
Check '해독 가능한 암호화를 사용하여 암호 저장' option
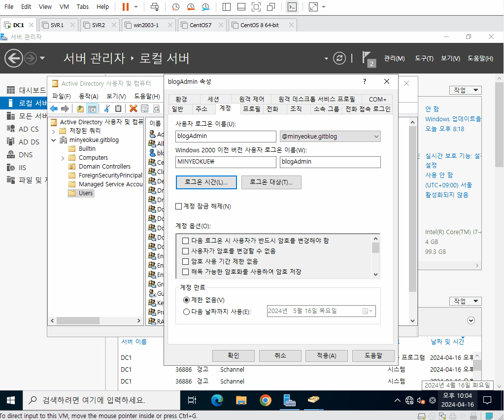[x=185, y=272]
